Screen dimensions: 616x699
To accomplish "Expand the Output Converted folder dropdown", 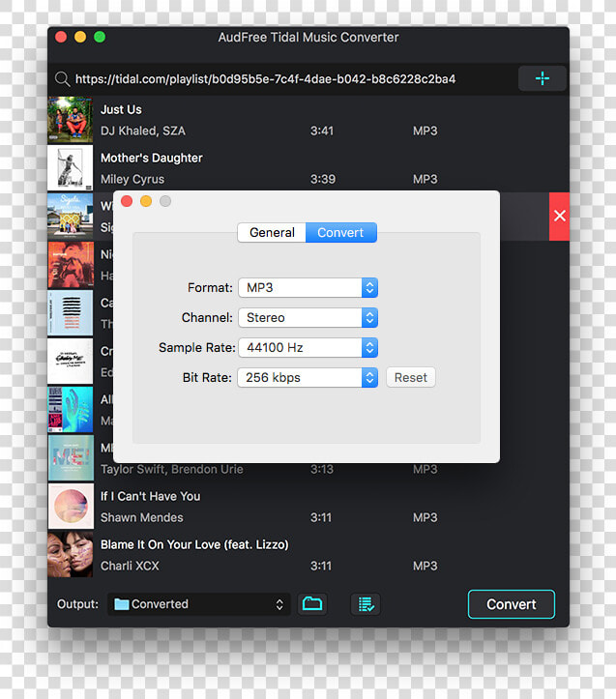I will coord(199,604).
